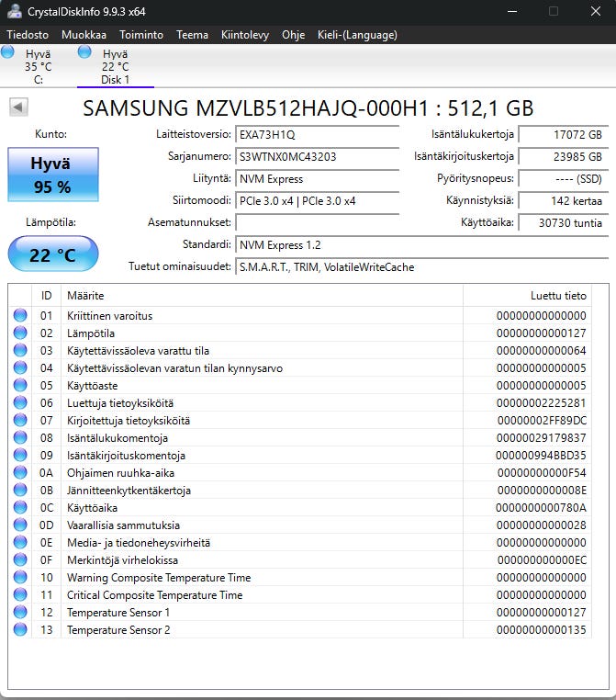616x700 pixels.
Task: Click the status icon for Merkintöjä virhelokissa
Action: (x=20, y=559)
